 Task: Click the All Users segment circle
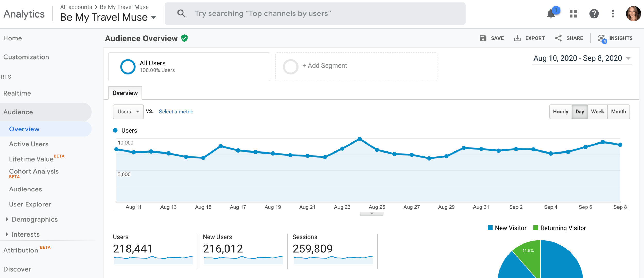pyautogui.click(x=128, y=67)
